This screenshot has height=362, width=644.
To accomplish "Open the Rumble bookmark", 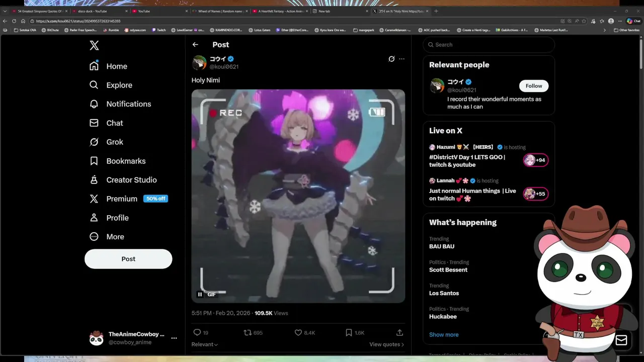I will click(x=111, y=30).
